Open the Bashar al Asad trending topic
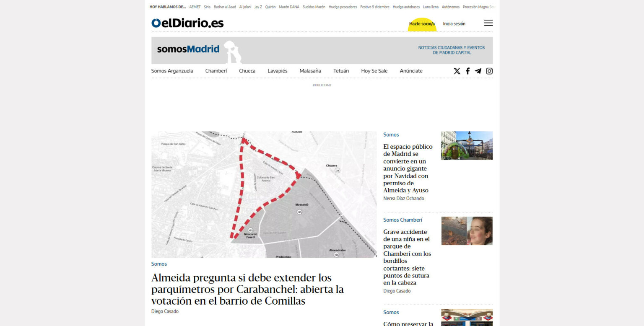The width and height of the screenshot is (644, 326). (x=225, y=7)
